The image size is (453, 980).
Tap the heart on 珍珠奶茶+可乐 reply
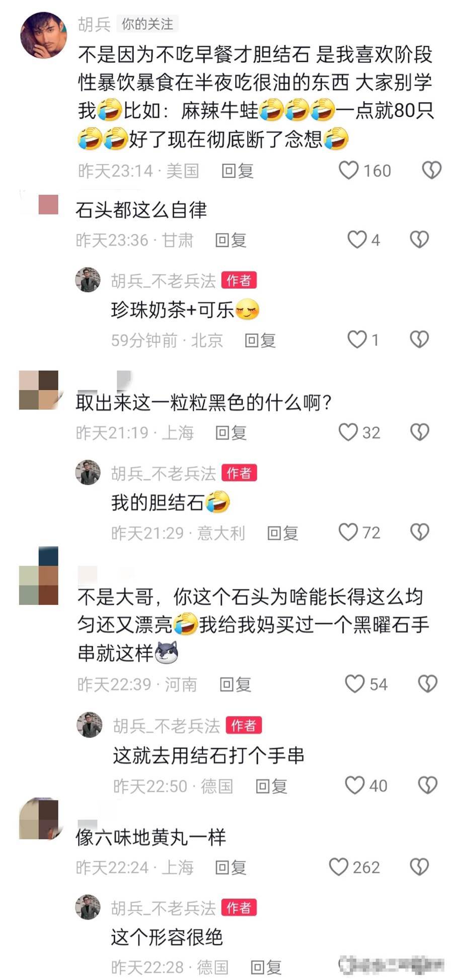[x=357, y=339]
